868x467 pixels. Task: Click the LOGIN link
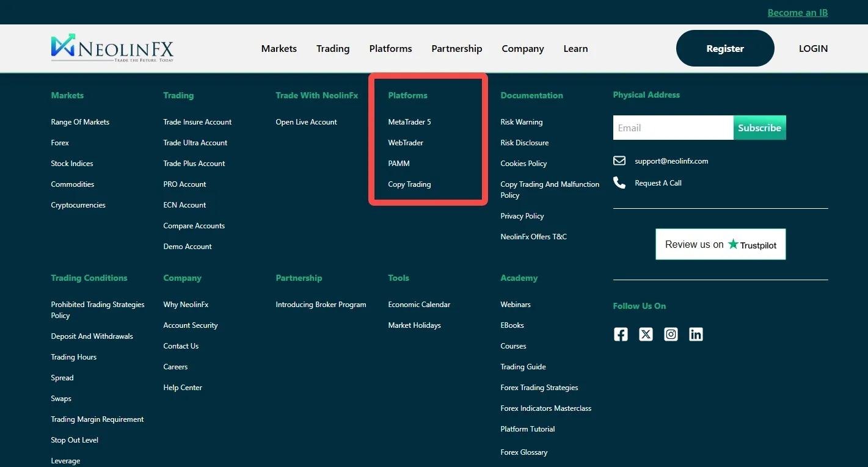(814, 49)
